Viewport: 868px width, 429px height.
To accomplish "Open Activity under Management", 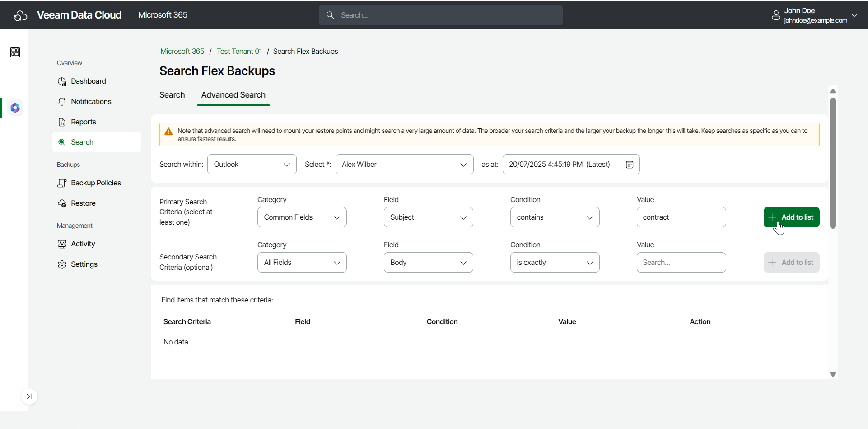I will 97,244.
